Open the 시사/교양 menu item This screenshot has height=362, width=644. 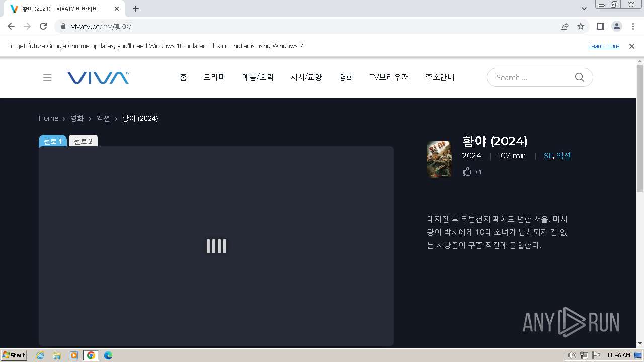(306, 77)
